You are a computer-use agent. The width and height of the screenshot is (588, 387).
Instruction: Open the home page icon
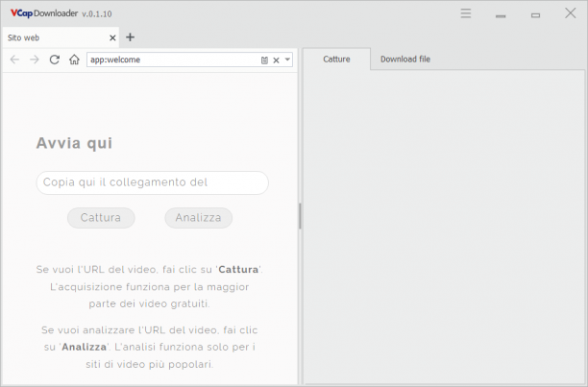[74, 60]
